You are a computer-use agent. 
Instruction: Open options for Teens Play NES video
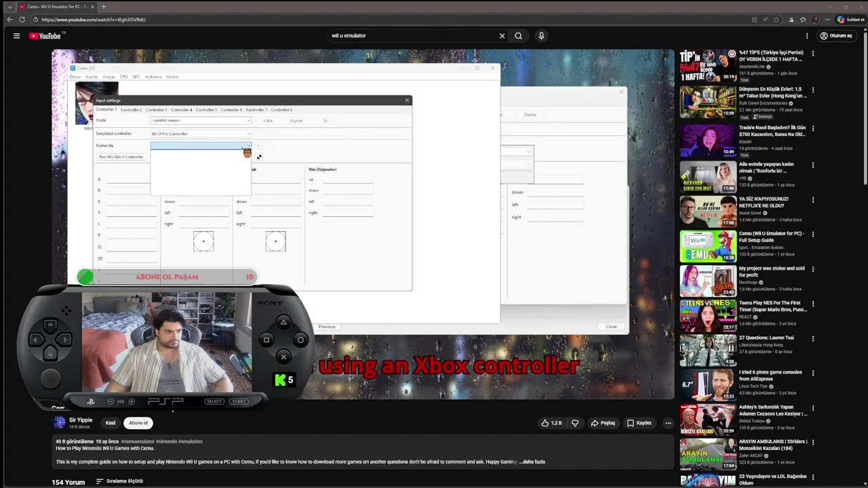[813, 304]
